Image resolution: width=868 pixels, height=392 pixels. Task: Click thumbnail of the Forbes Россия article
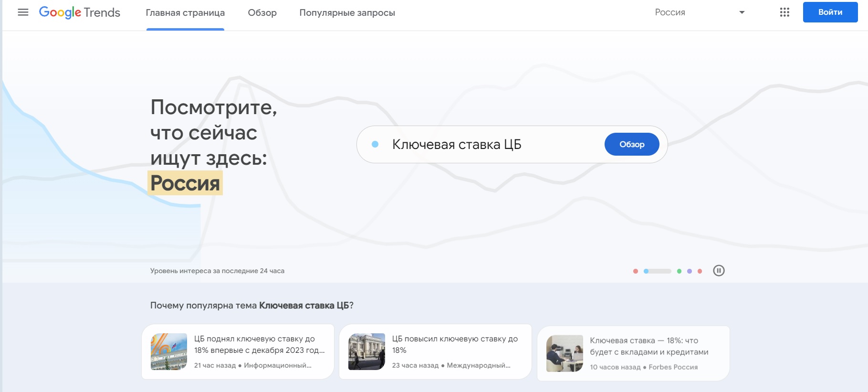pos(565,353)
